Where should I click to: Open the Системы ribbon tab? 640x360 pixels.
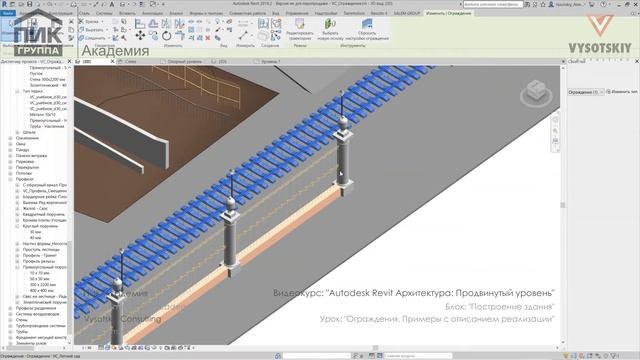(104, 13)
